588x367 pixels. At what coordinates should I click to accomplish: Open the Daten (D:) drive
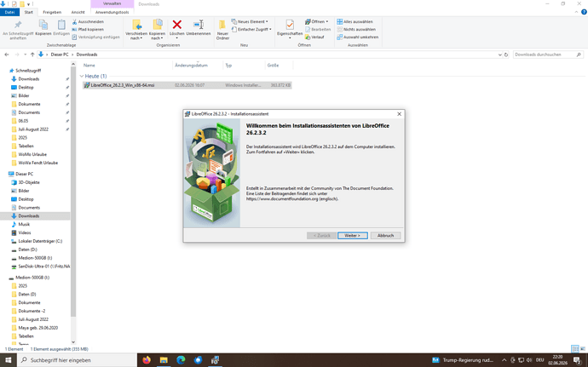[28, 249]
